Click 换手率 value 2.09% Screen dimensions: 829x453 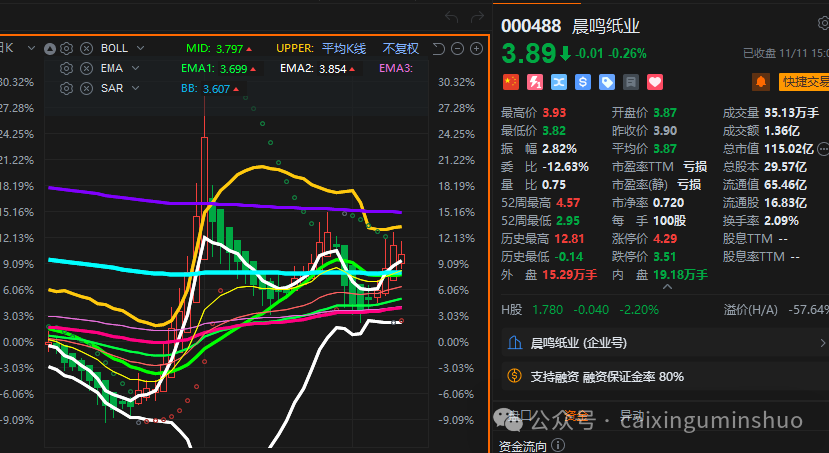click(781, 220)
